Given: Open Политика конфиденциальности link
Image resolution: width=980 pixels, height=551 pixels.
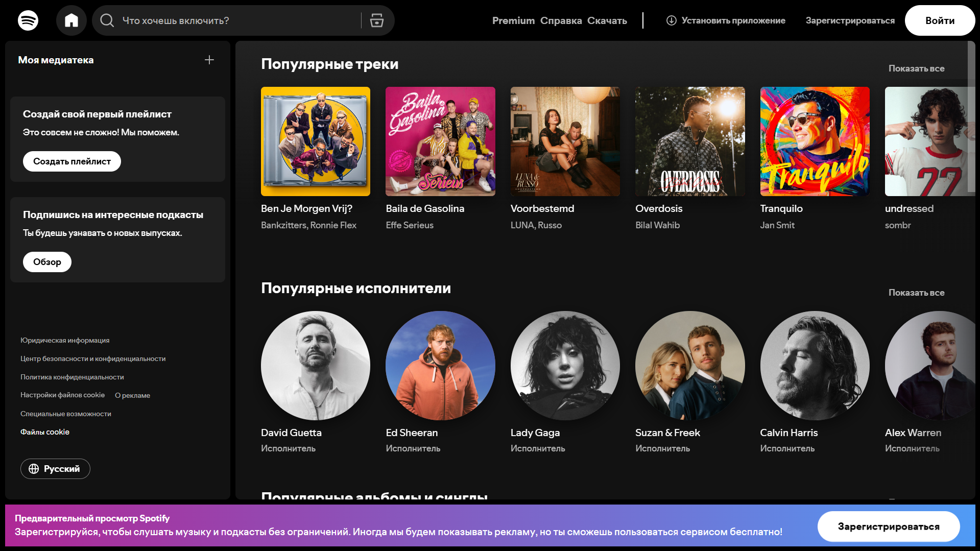Looking at the screenshot, I should (72, 377).
